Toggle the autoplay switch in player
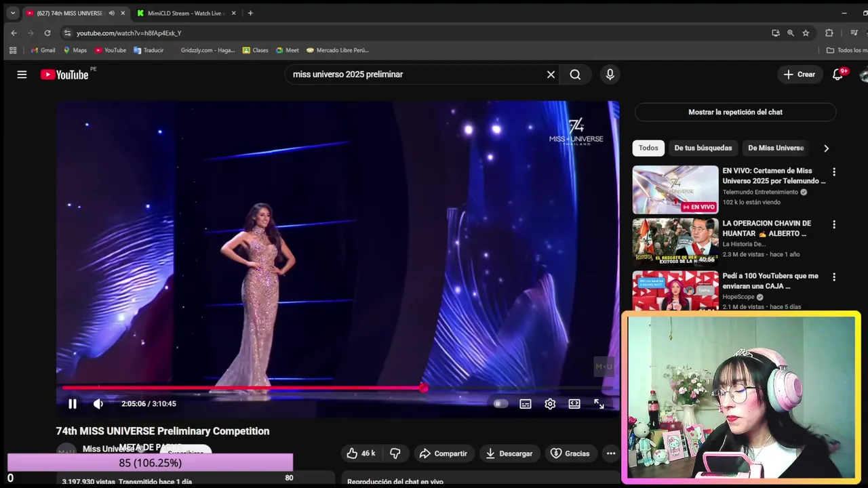 pyautogui.click(x=500, y=404)
